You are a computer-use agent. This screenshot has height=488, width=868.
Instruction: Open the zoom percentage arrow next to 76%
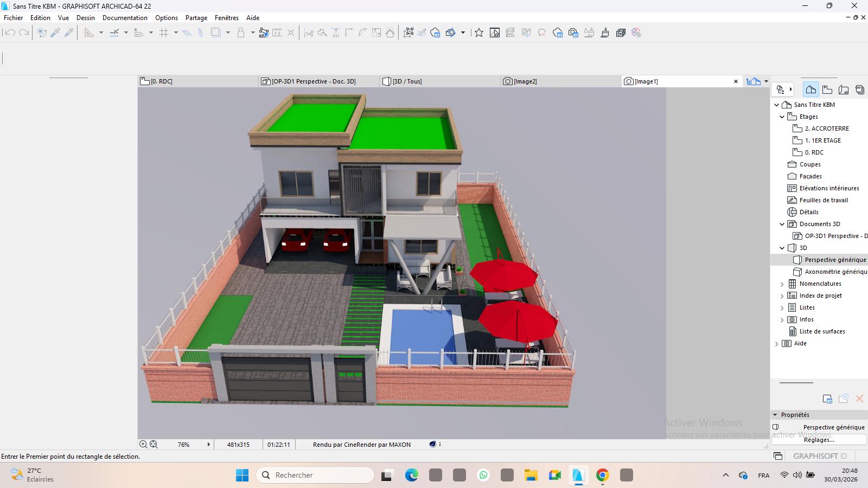click(x=208, y=444)
